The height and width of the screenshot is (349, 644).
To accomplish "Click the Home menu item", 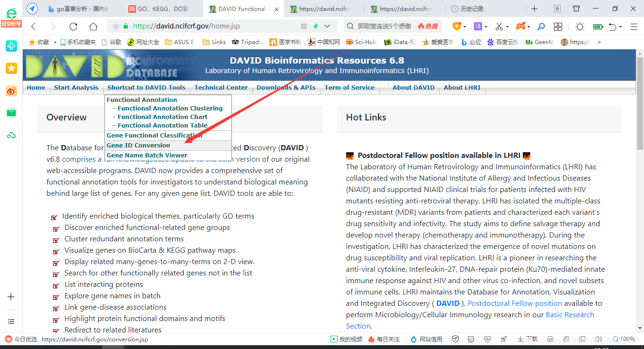I will (x=36, y=87).
